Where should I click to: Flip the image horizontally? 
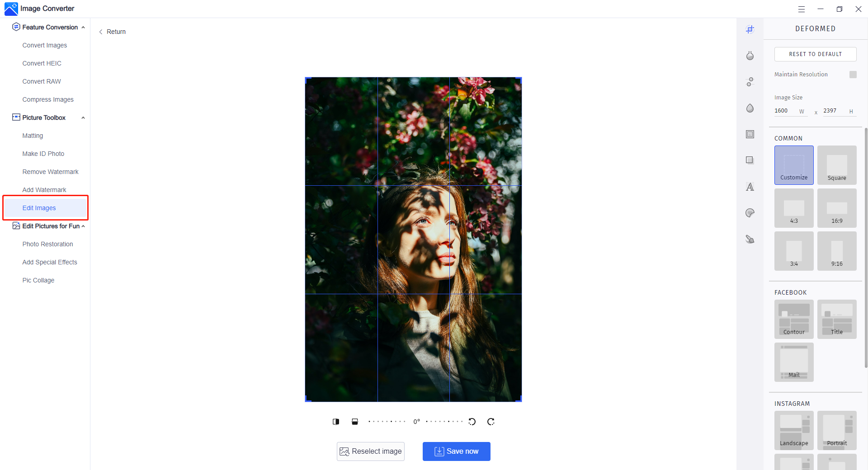(336, 422)
